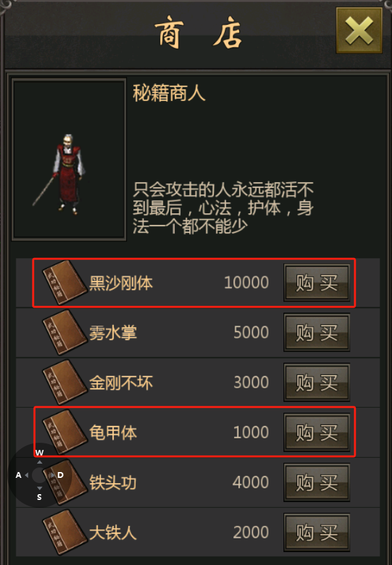The image size is (392, 565).
Task: Select the 铁头功 item name
Action: point(112,483)
